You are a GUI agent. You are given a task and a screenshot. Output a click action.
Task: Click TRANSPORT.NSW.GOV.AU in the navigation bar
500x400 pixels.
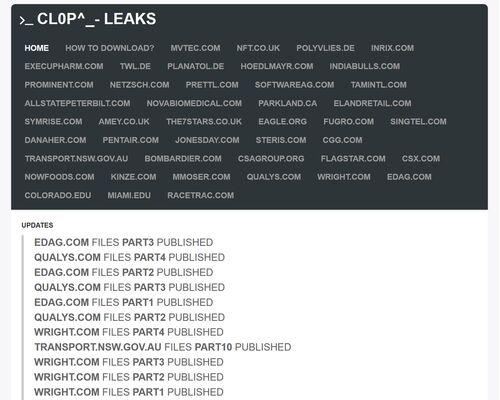(76, 159)
